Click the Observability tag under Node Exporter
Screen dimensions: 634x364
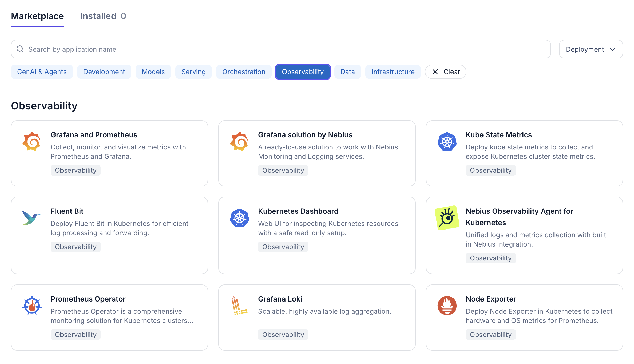pyautogui.click(x=490, y=334)
